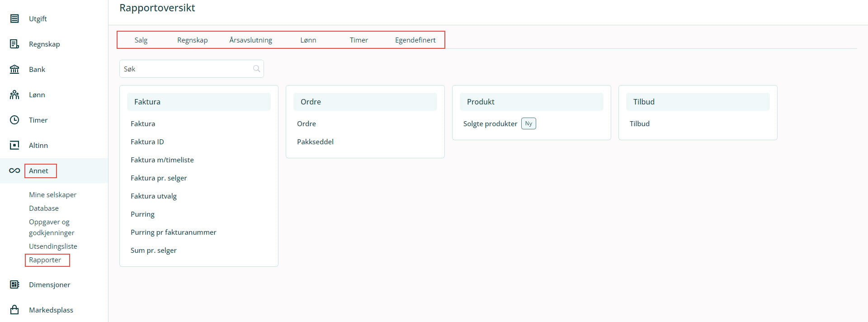The image size is (868, 322).
Task: Click the Altinn sidebar icon
Action: coord(14,145)
